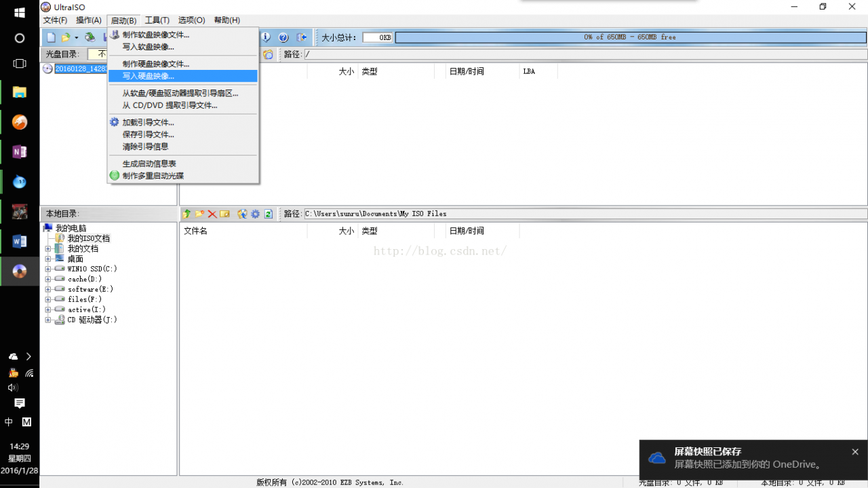Click the help question mark icon
868x488 pixels.
tap(283, 37)
